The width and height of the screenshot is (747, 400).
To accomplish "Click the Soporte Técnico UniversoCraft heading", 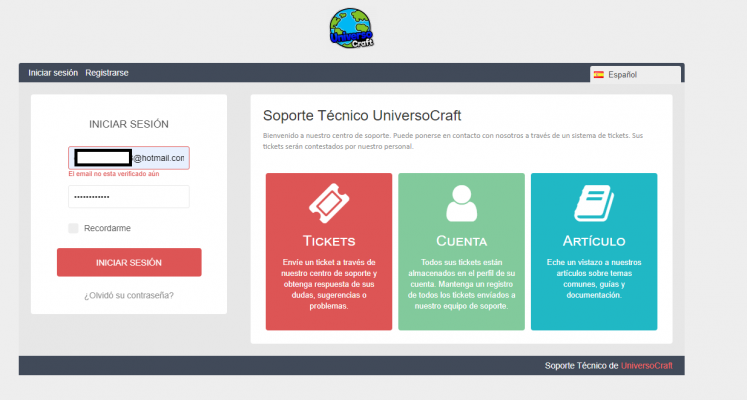I will pyautogui.click(x=362, y=116).
